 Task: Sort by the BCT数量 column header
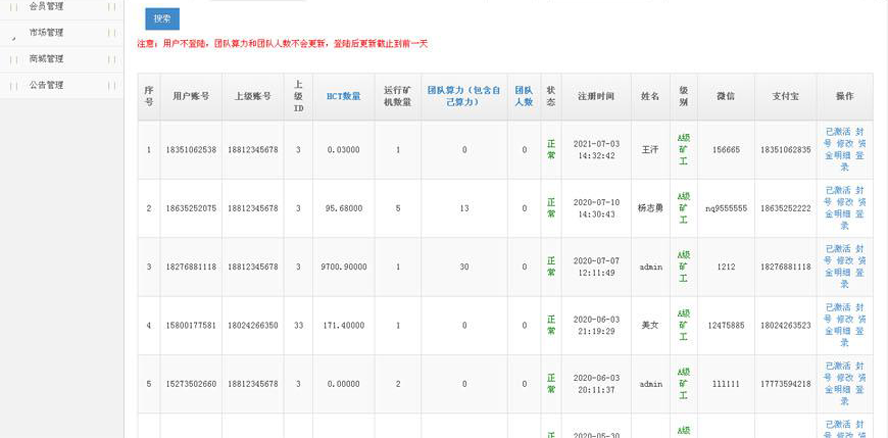[x=343, y=96]
